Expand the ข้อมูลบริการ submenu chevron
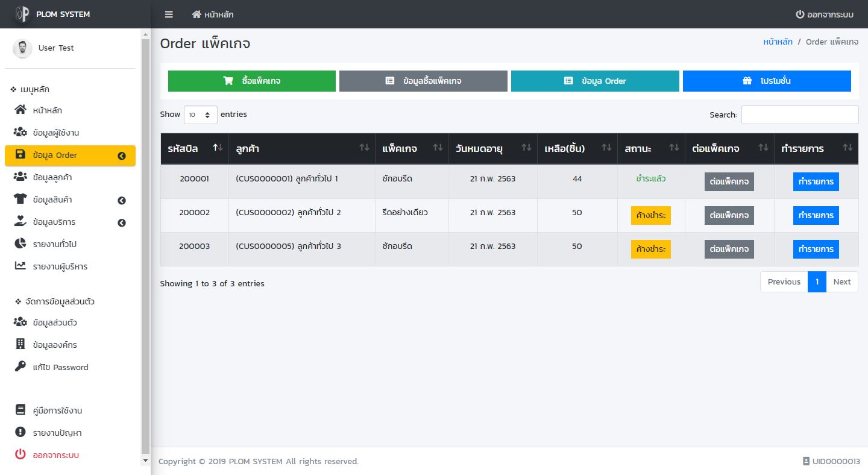The width and height of the screenshot is (868, 475). click(x=121, y=222)
